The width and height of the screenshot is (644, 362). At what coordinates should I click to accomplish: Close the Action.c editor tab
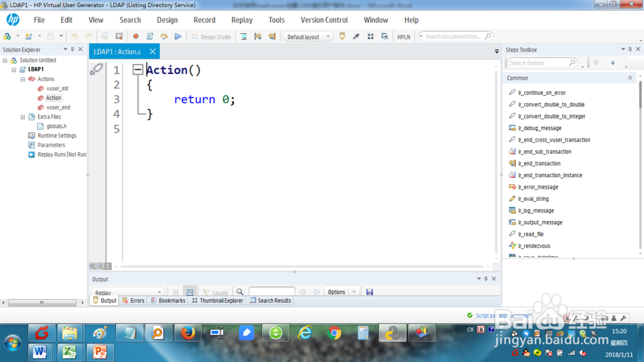pyautogui.click(x=153, y=52)
